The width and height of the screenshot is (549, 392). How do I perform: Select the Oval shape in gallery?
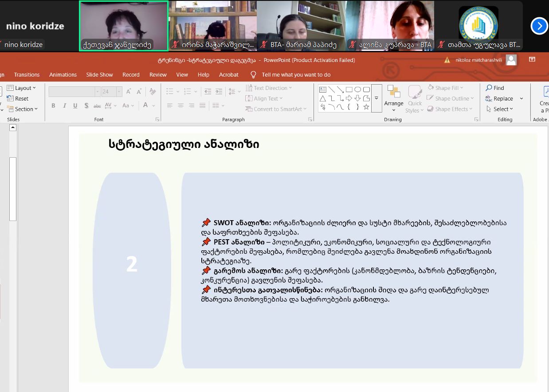tap(357, 89)
